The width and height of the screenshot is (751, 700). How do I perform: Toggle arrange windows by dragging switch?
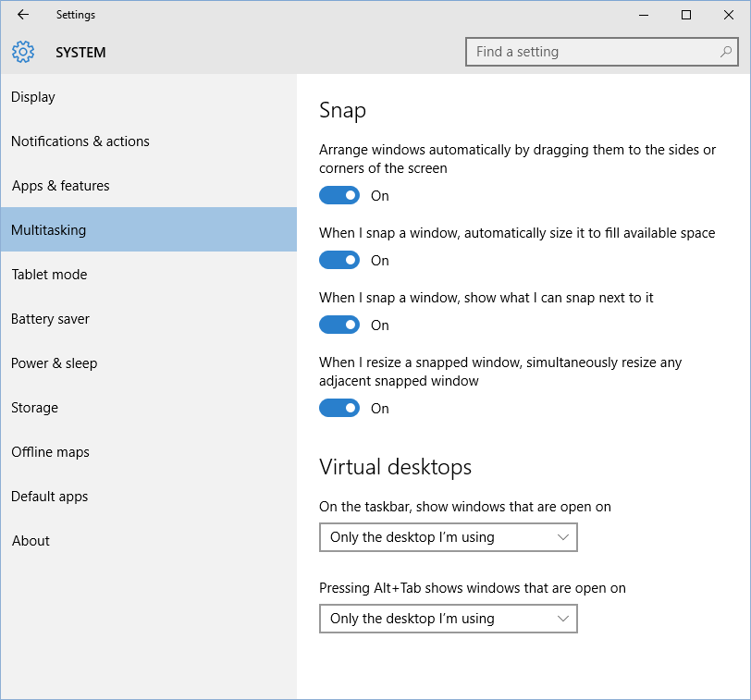click(x=339, y=195)
